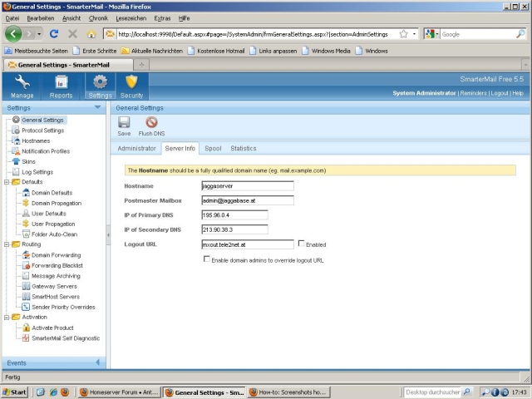Switch to the Administrator tab

136,148
